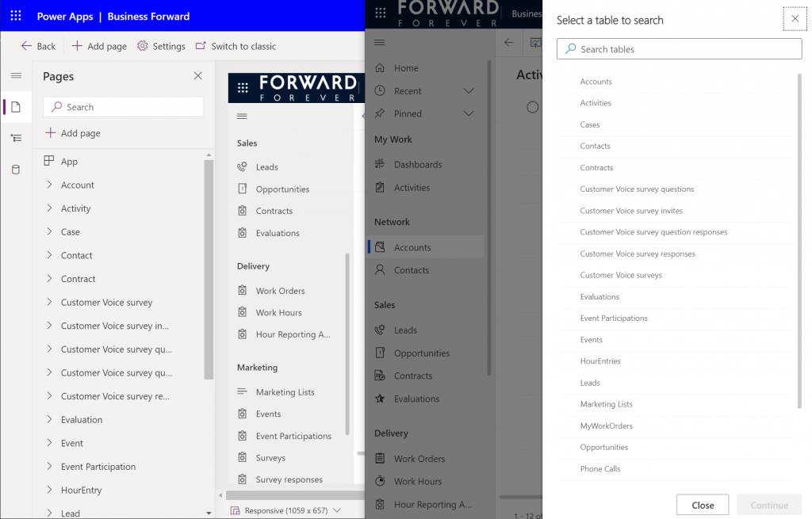Click the Evaluations star icon in dimmed navigation
812x519 pixels.
(380, 399)
